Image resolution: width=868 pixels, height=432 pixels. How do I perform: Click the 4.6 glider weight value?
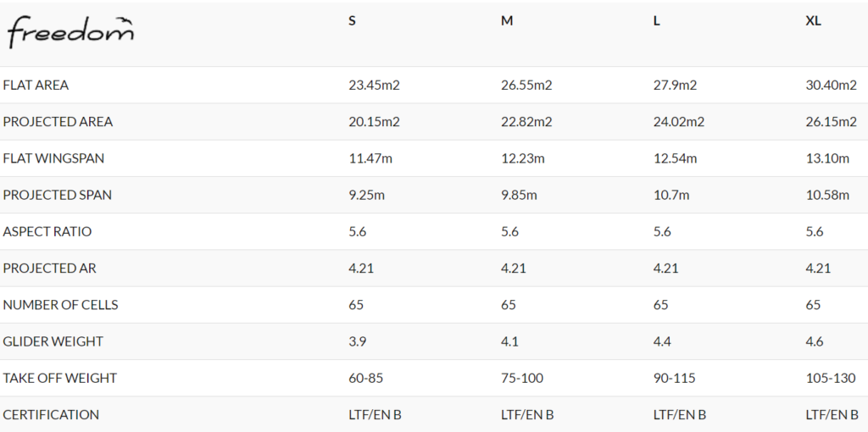[x=815, y=341]
